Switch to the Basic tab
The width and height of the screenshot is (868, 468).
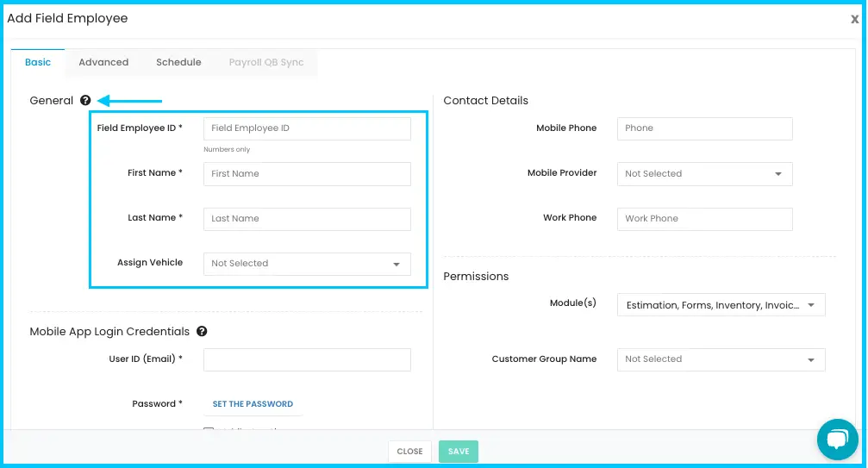click(x=38, y=63)
